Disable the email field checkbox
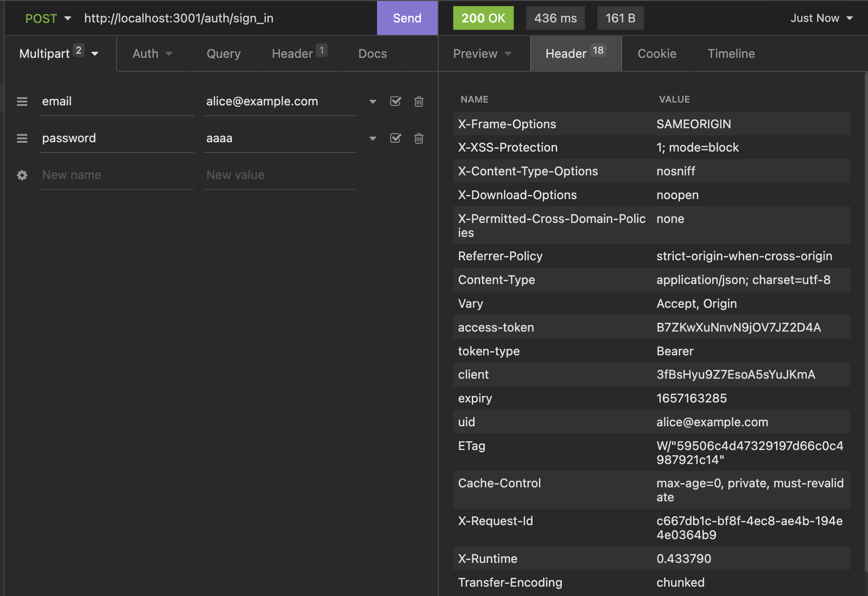The width and height of the screenshot is (868, 596). click(395, 102)
